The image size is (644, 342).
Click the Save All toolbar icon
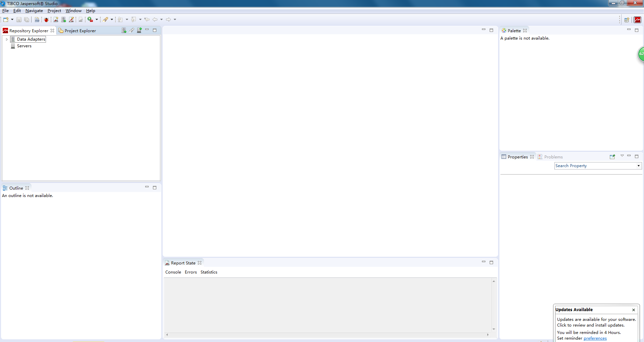coord(26,19)
